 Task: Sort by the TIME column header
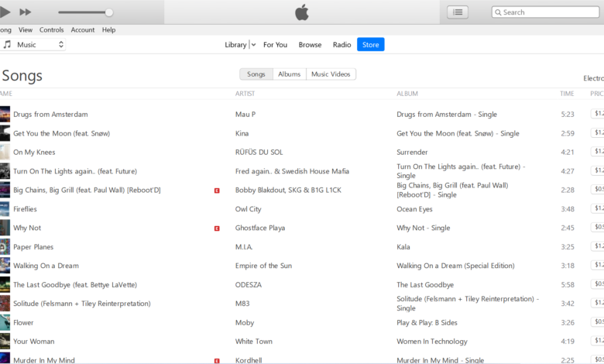click(567, 94)
